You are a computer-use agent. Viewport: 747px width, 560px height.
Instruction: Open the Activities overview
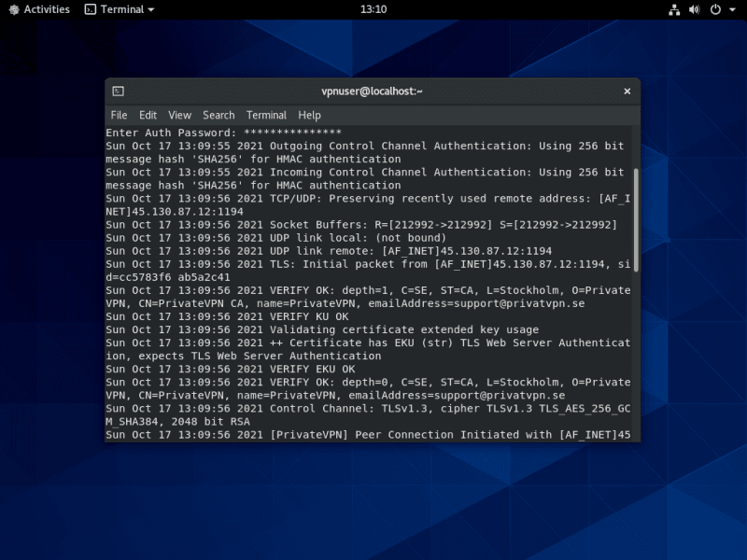46,9
